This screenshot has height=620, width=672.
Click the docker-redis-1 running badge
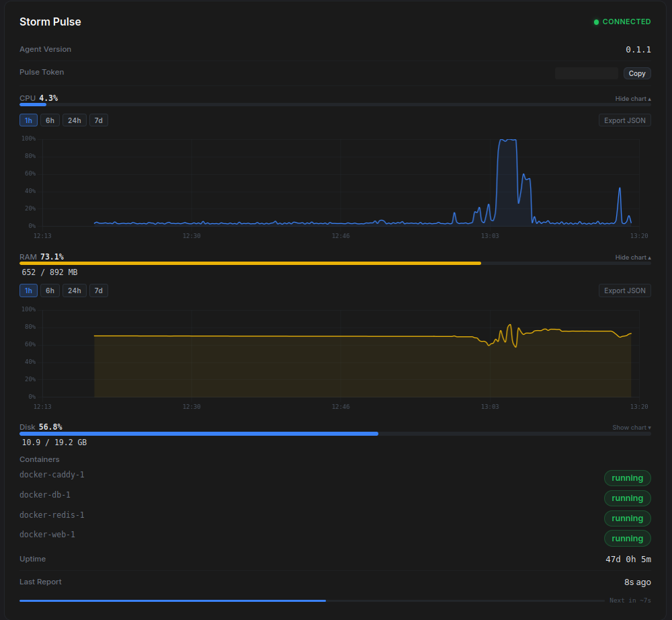tap(627, 518)
